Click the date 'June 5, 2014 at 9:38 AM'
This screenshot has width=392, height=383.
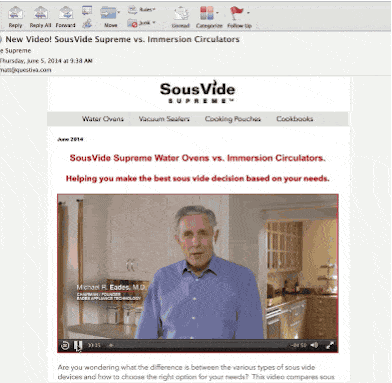(x=46, y=61)
